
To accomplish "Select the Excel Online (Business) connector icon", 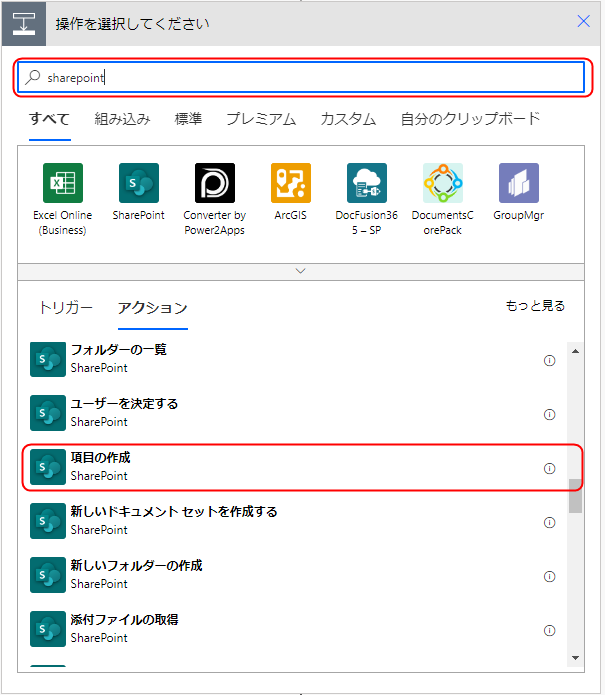I will 62,183.
